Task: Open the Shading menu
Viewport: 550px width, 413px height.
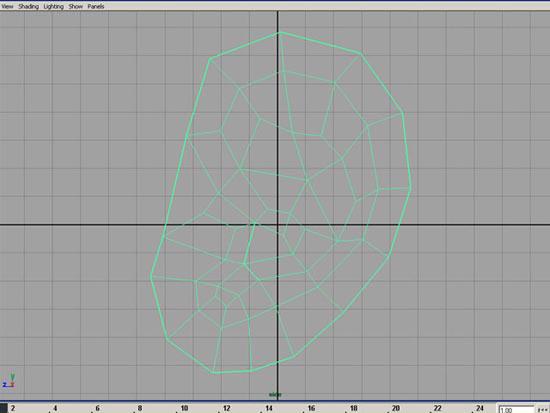Action: coord(28,6)
